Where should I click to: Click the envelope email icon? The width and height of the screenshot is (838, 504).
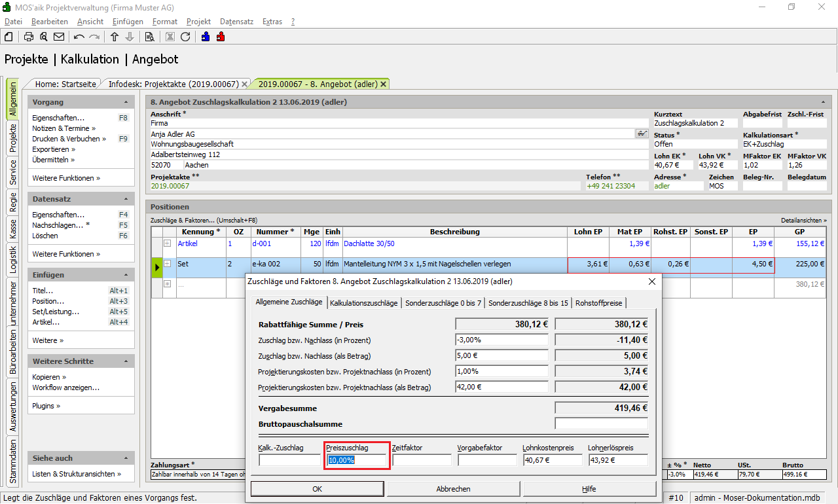pyautogui.click(x=59, y=37)
